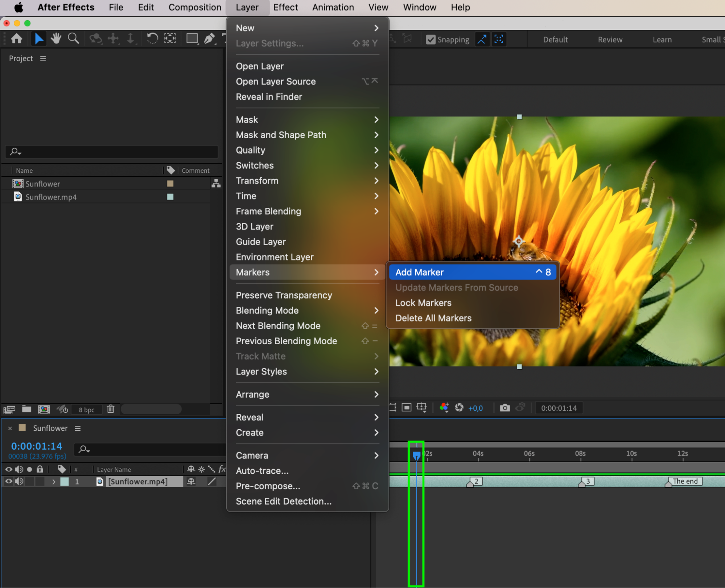Select the Zoom tool
The width and height of the screenshot is (725, 588).
pyautogui.click(x=73, y=38)
